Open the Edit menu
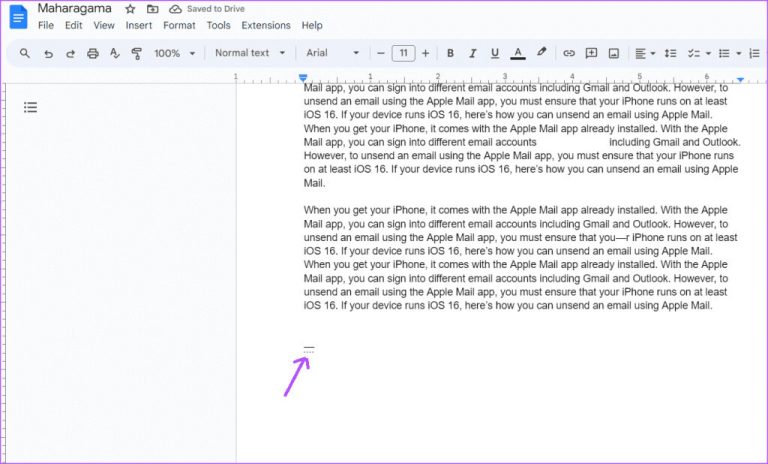 pos(73,25)
